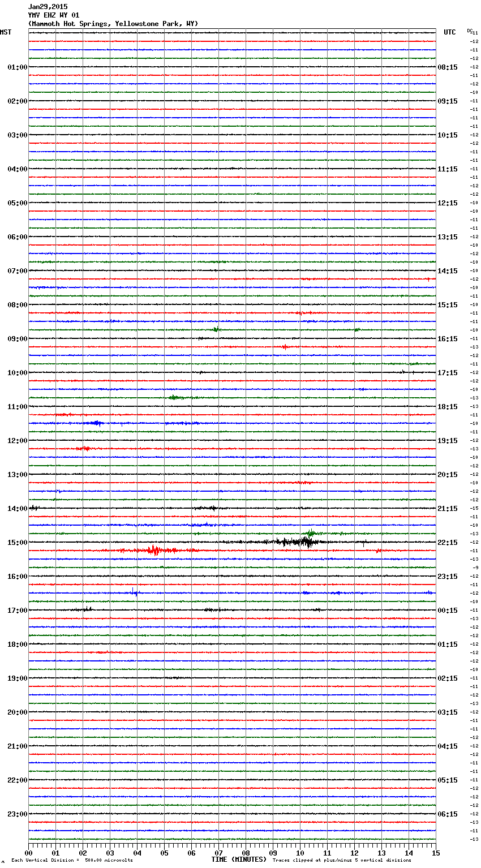Click the 20:15 UTC time label
This screenshot has height=868, width=481.
point(448,475)
